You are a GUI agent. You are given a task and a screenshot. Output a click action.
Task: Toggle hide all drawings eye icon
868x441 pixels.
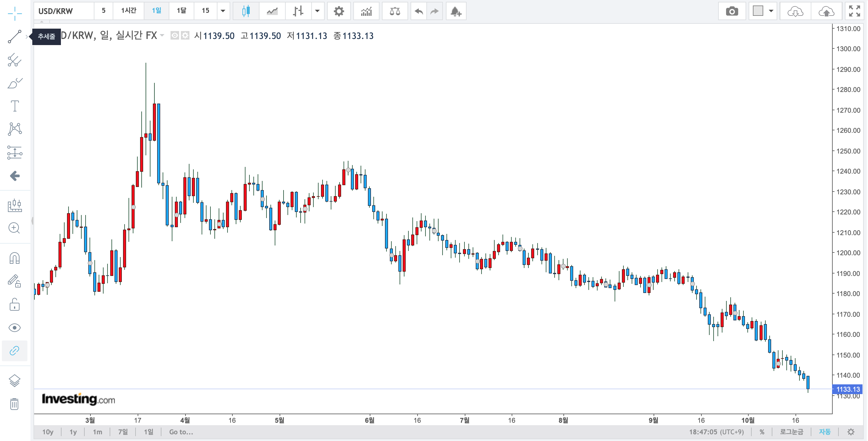[15, 328]
